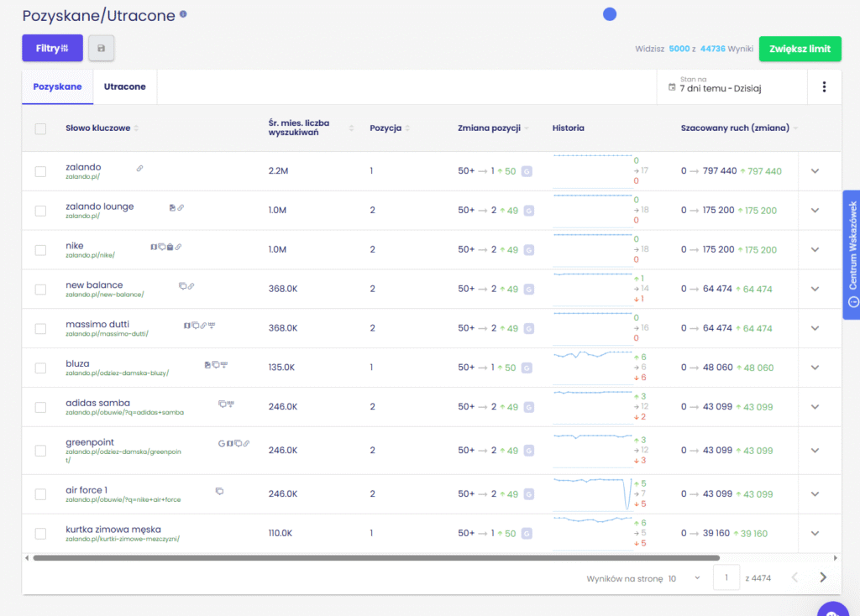Image resolution: width=860 pixels, height=616 pixels.
Task: Click the page number input field
Action: click(x=726, y=577)
